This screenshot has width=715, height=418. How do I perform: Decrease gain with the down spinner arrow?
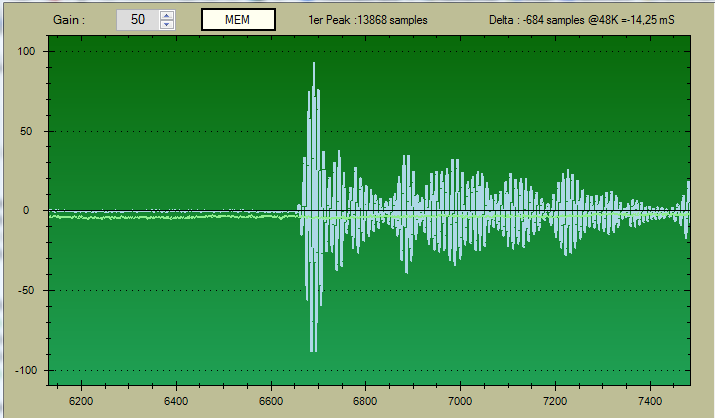[x=166, y=24]
